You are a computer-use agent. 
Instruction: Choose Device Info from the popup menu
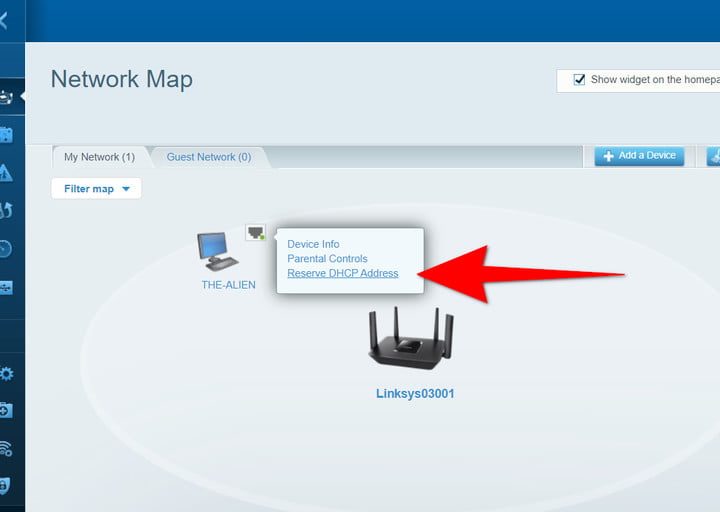pyautogui.click(x=313, y=244)
